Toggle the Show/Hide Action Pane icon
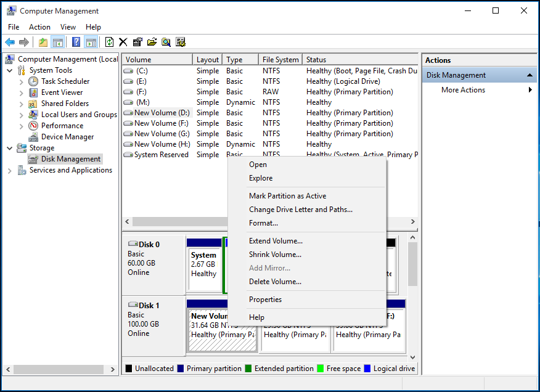This screenshot has height=392, width=540. tap(91, 43)
